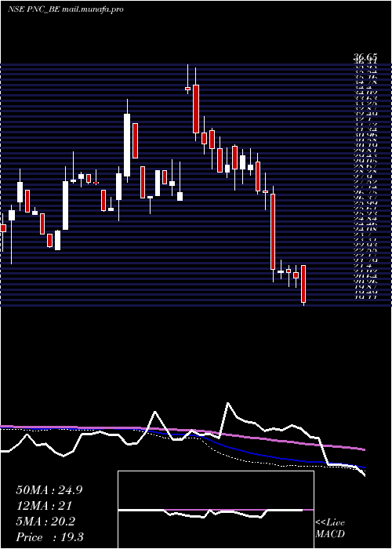Select the 12MA : 21 reading
Viewport: 392px width, 549px height.
(44, 506)
